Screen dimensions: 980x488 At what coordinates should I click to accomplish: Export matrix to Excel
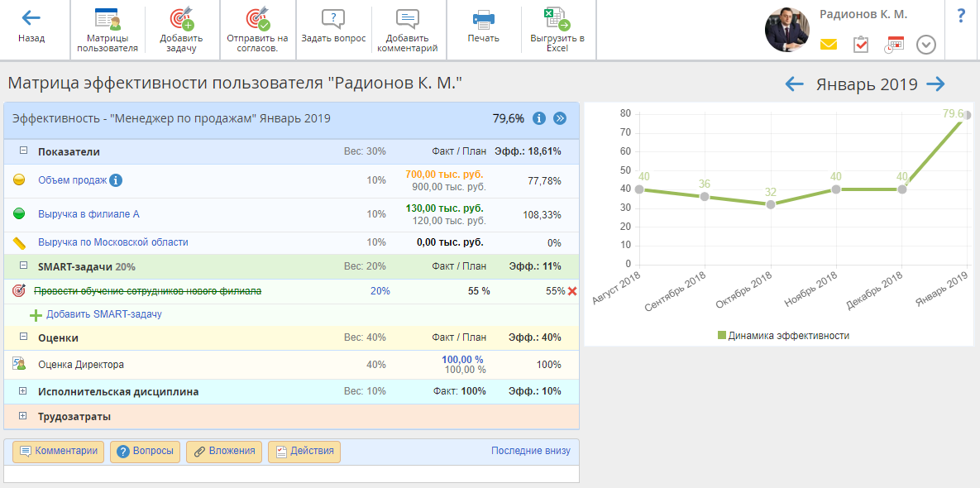[x=557, y=20]
